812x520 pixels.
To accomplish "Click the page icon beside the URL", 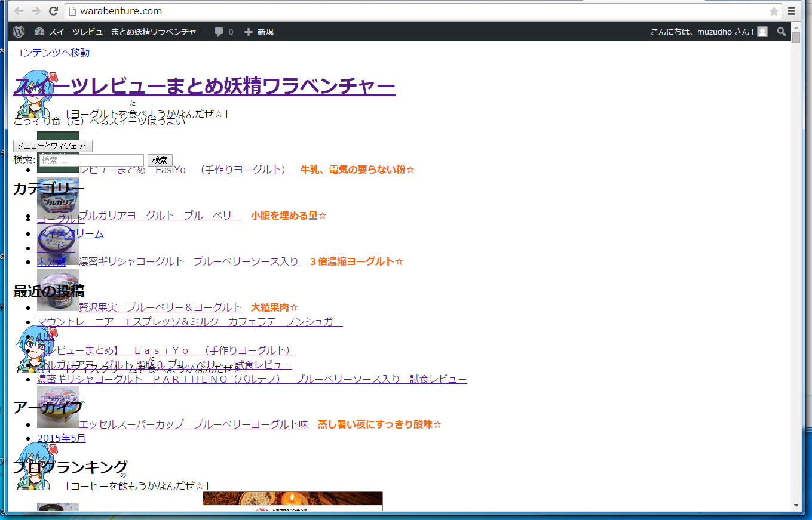I will [72, 11].
